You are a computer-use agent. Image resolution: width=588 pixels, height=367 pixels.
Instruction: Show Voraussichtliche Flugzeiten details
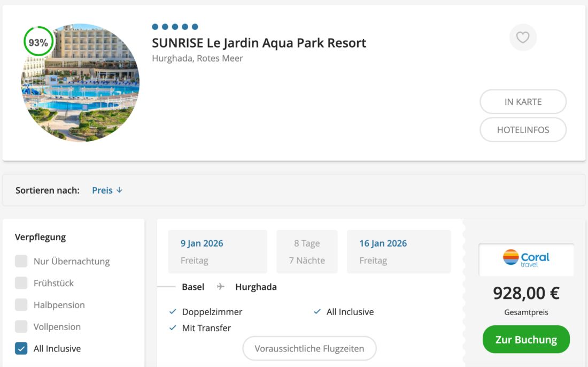coord(309,348)
